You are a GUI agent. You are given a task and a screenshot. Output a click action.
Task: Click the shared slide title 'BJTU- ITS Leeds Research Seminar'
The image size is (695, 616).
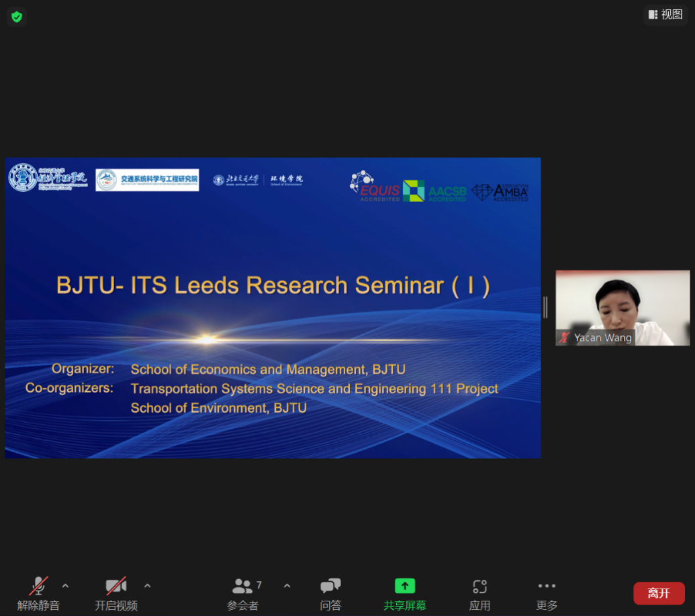coord(273,285)
